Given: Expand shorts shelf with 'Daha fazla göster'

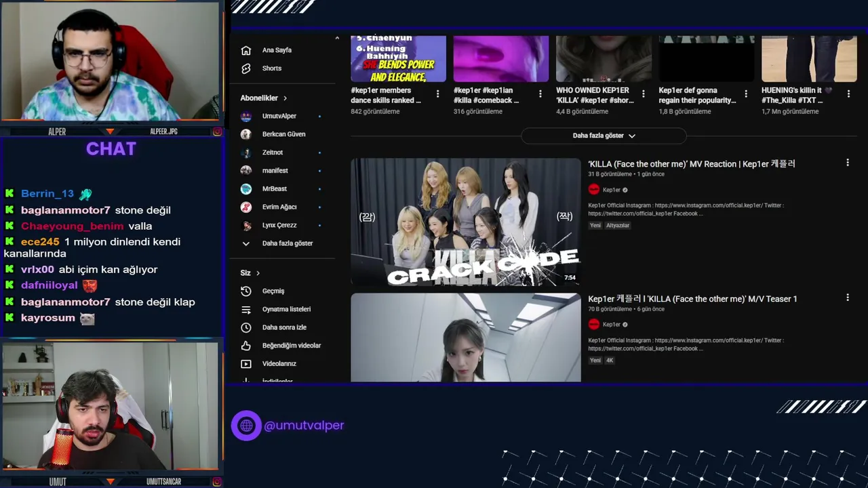Looking at the screenshot, I should click(604, 136).
